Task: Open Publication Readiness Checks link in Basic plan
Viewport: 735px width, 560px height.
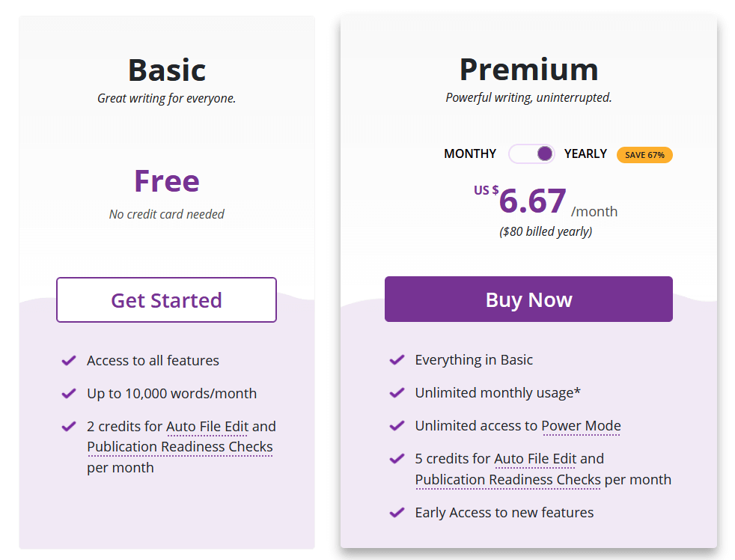Action: (180, 447)
